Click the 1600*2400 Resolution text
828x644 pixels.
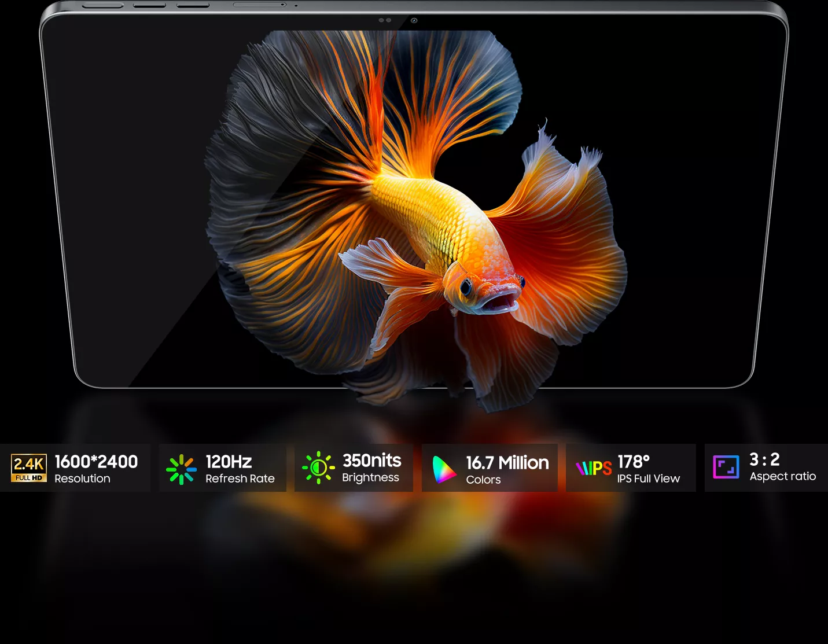(96, 469)
